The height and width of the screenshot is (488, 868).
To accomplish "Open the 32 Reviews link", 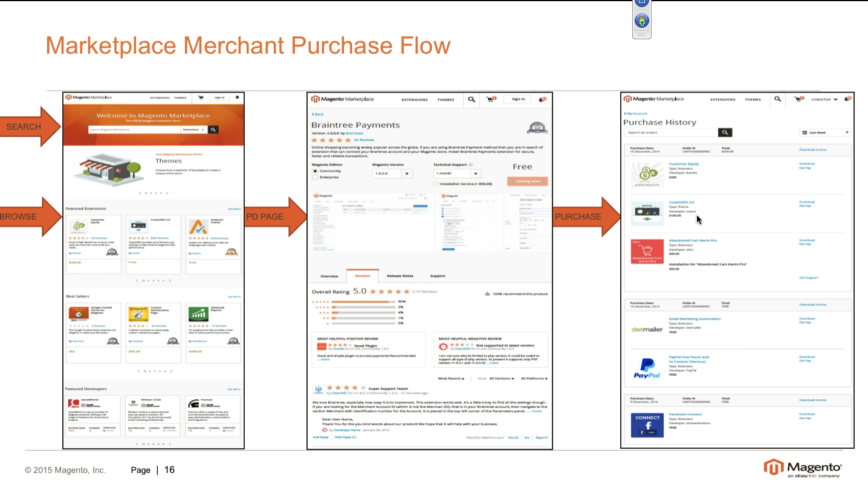I will tap(364, 140).
